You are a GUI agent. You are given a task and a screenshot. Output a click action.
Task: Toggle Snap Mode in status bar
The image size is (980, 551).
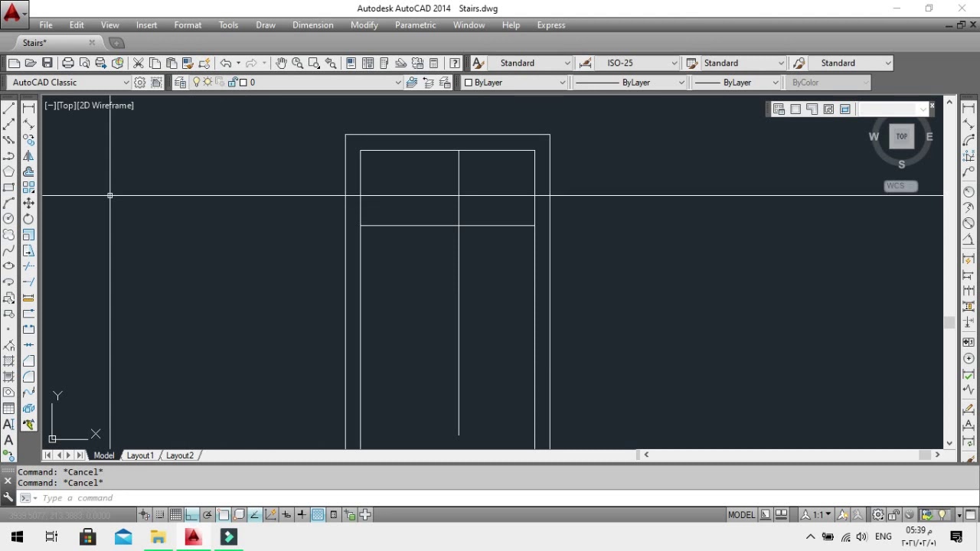coord(160,514)
